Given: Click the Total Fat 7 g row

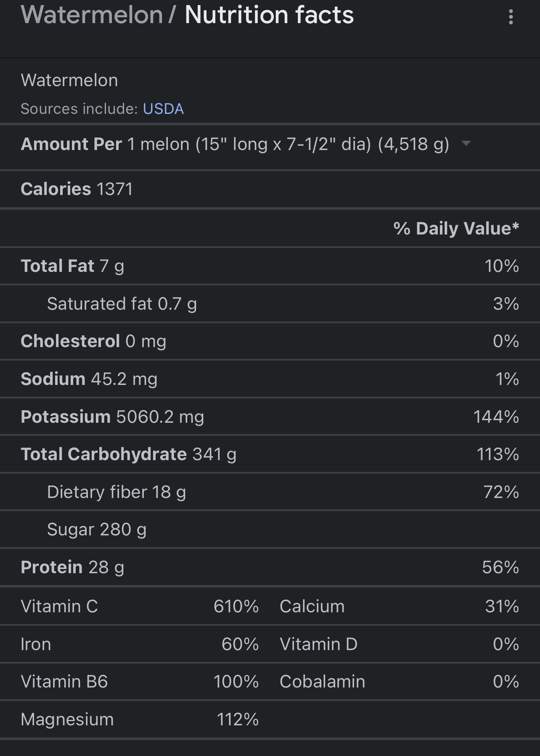Looking at the screenshot, I should (x=270, y=266).
